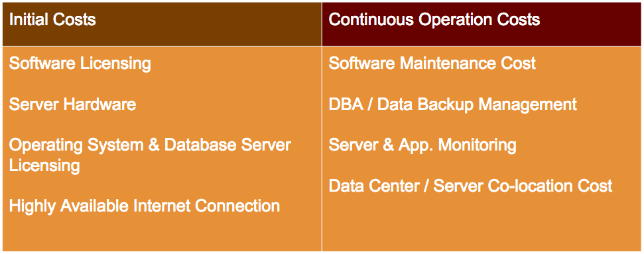The height and width of the screenshot is (254, 644).
Task: Select Highly Available Internet Connection item
Action: tap(145, 206)
